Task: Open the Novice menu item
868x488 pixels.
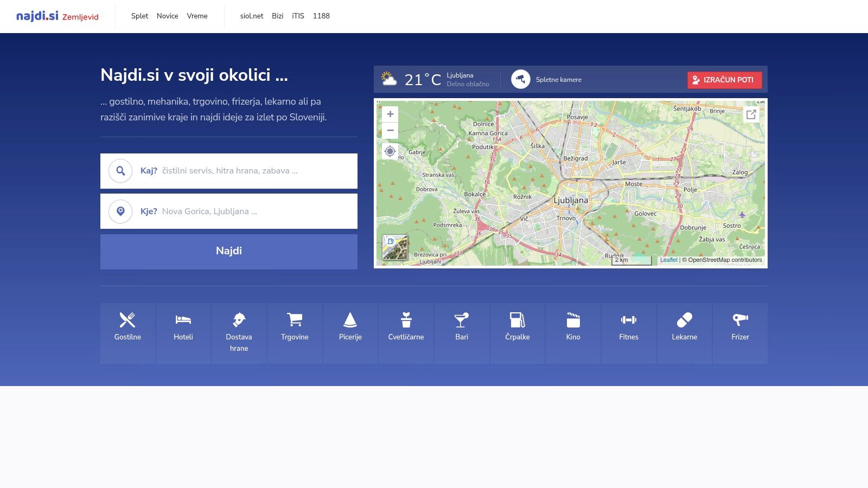Action: [x=168, y=16]
